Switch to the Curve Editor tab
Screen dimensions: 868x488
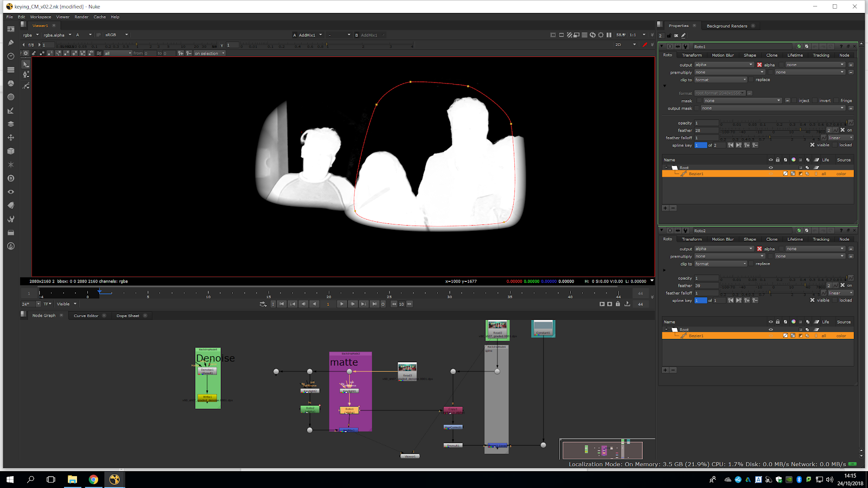tap(86, 316)
